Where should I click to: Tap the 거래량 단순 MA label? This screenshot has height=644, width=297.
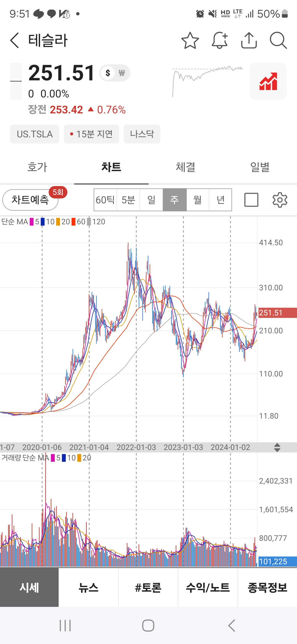(25, 458)
